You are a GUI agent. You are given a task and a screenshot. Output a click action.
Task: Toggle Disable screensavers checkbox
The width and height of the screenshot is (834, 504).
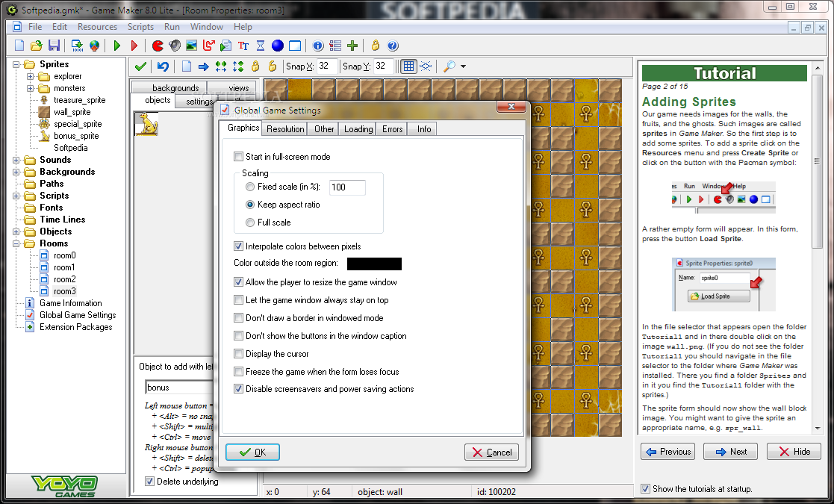click(238, 389)
